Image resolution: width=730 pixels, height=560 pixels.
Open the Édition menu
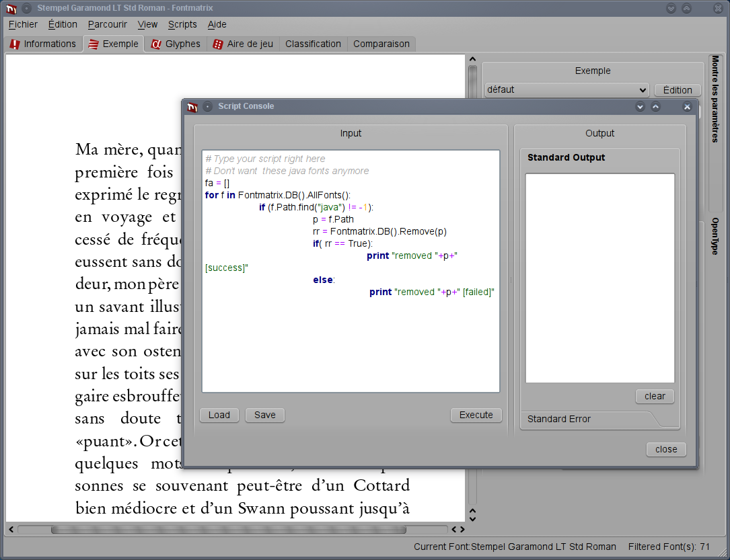pyautogui.click(x=63, y=24)
